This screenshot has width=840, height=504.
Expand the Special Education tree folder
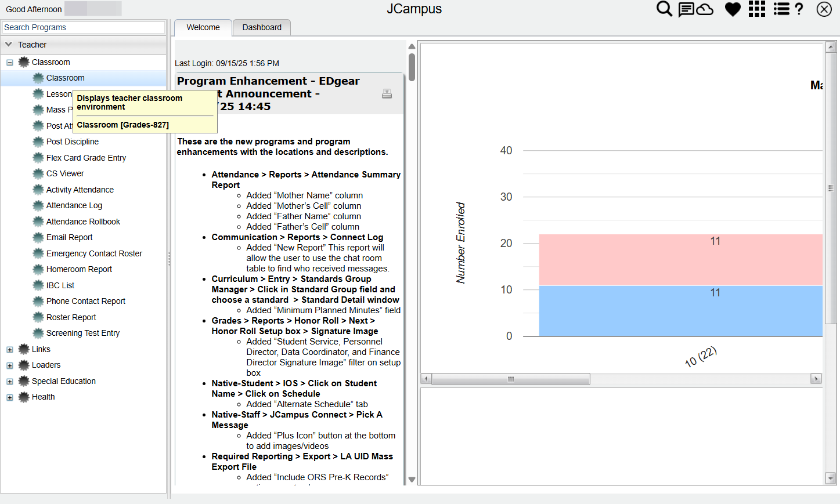[x=10, y=382]
